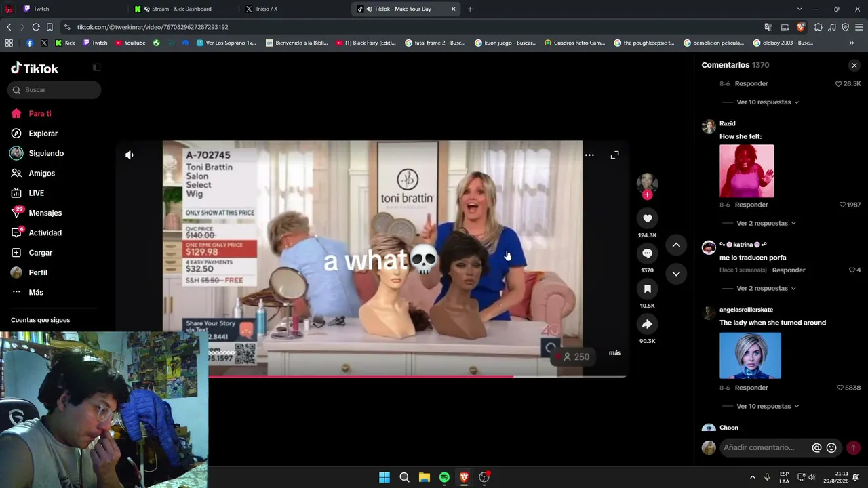The width and height of the screenshot is (868, 488).
Task: Reload the page
Action: (x=36, y=27)
